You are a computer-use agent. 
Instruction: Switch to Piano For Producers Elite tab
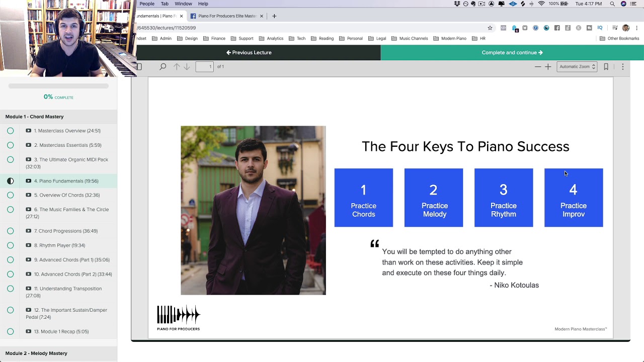(227, 16)
